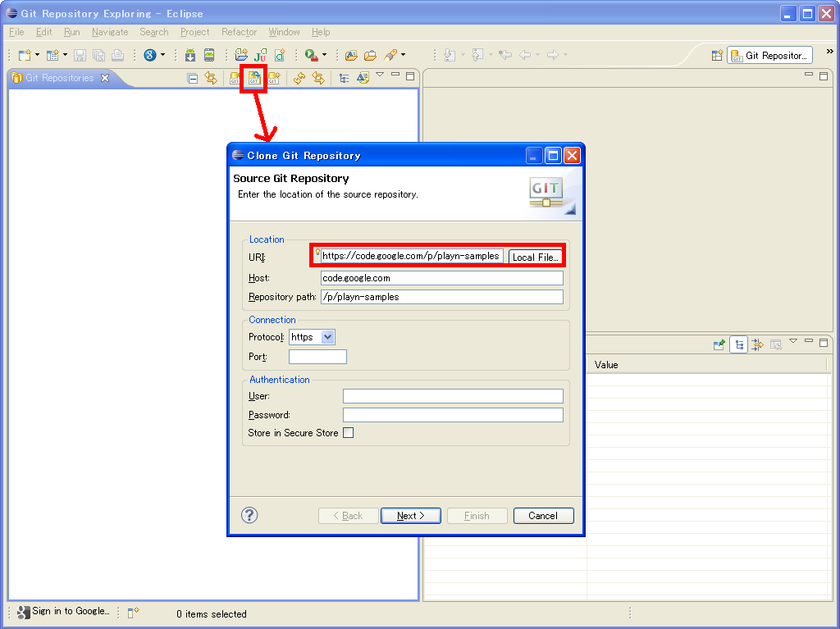Open Properties view menu triangle

(x=793, y=341)
